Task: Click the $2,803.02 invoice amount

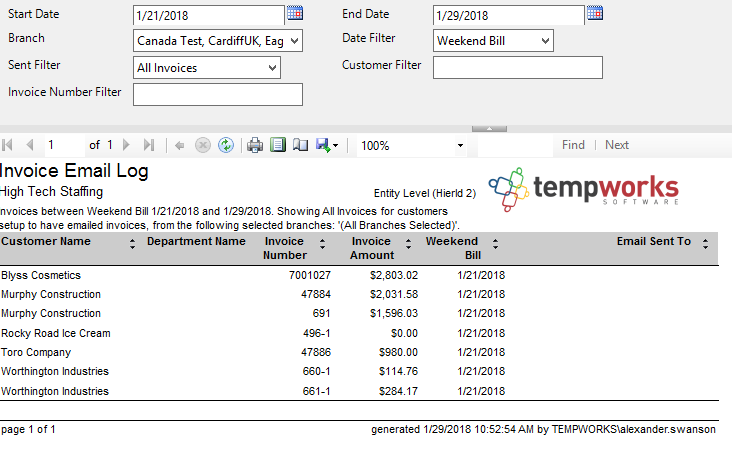Action: click(x=394, y=275)
